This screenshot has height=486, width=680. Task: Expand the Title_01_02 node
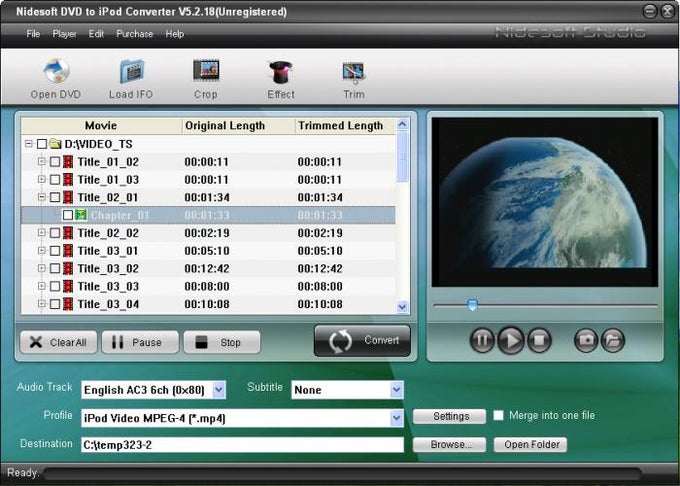point(42,161)
